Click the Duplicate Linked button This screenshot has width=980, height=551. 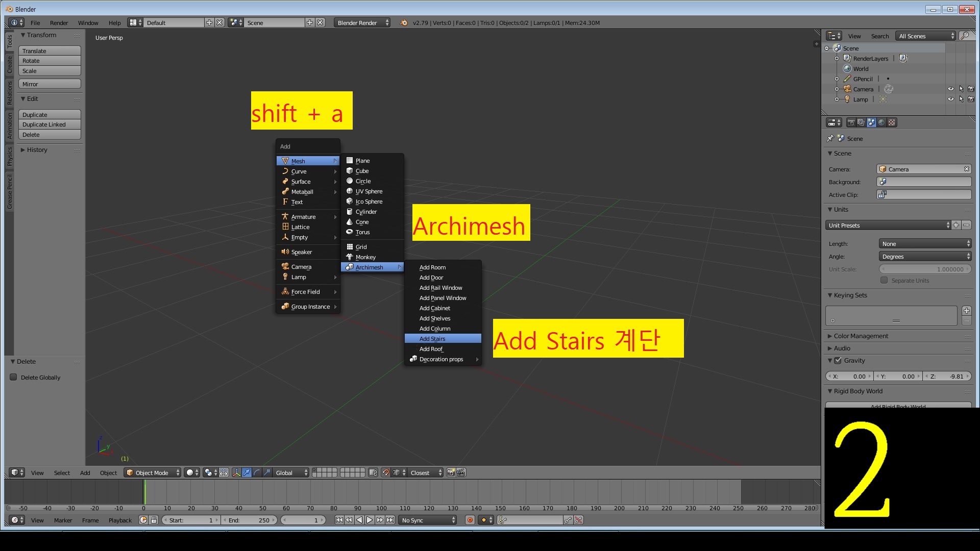(50, 124)
